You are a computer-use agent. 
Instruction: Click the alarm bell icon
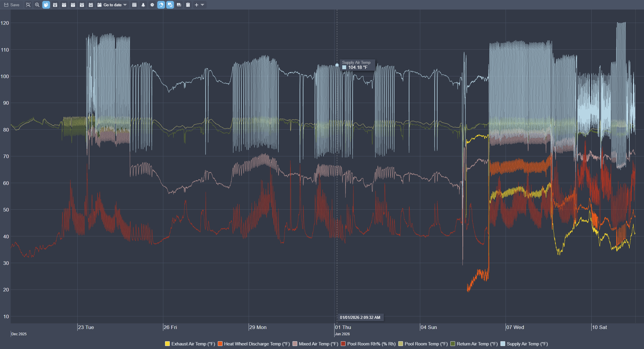(x=143, y=5)
